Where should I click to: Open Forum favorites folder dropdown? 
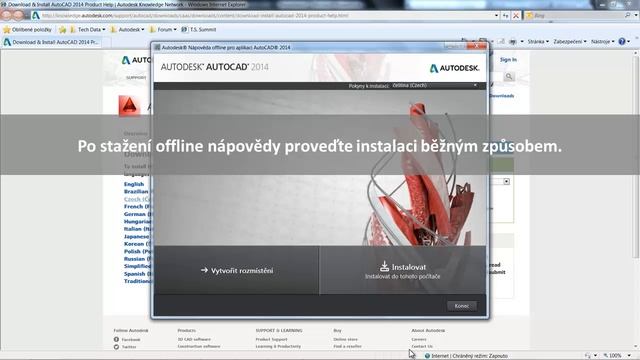pos(163,29)
